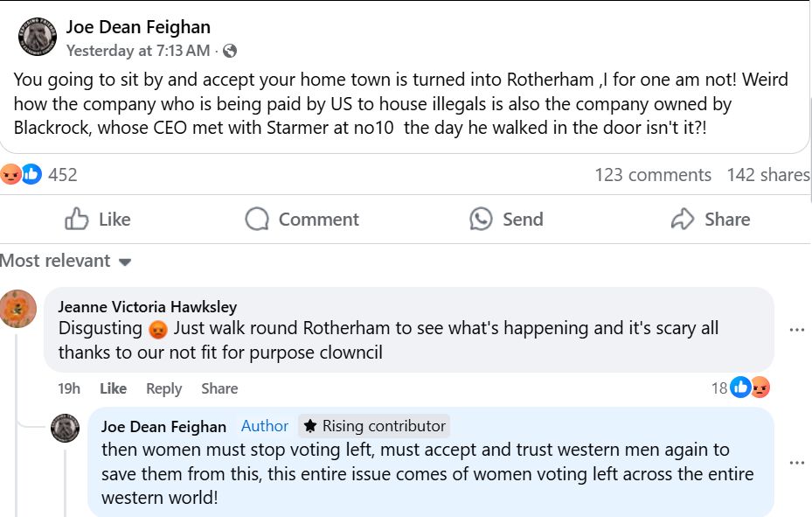This screenshot has width=812, height=517.
Task: Click the WhatsApp Send icon
Action: (x=481, y=219)
